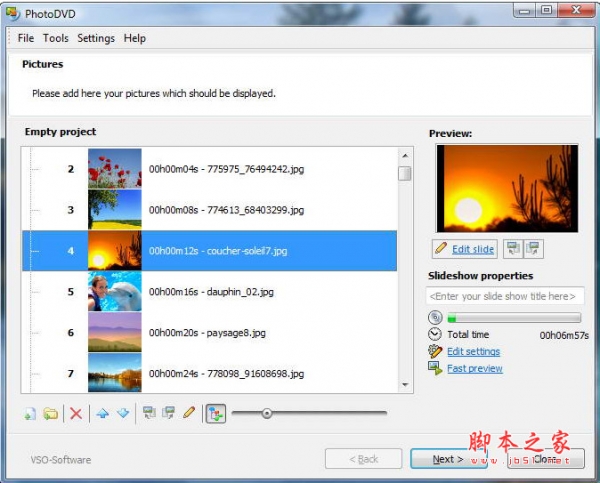
Task: Open the File menu
Action: [x=26, y=38]
